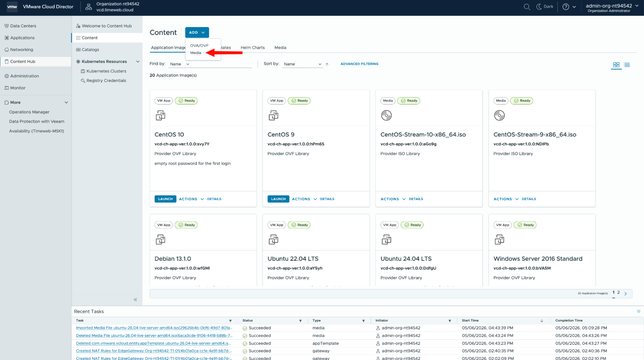Go to next page with arrow
Image resolution: width=644 pixels, height=360 pixels.
[626, 294]
